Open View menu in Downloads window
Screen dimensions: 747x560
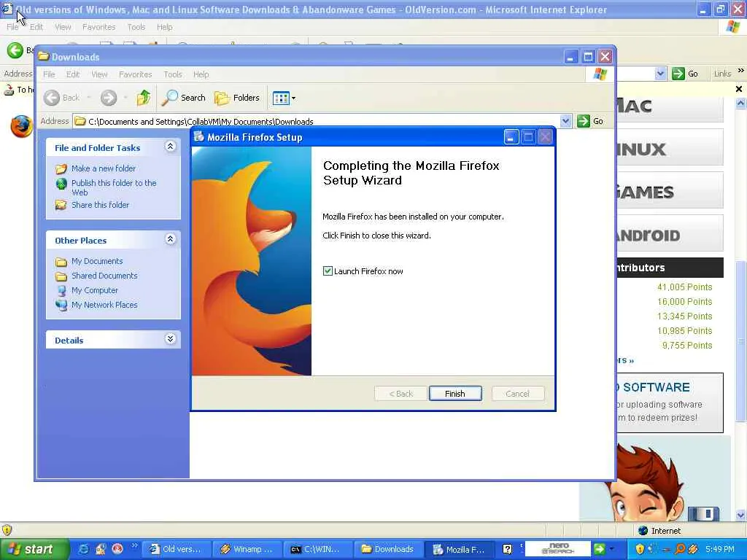99,74
